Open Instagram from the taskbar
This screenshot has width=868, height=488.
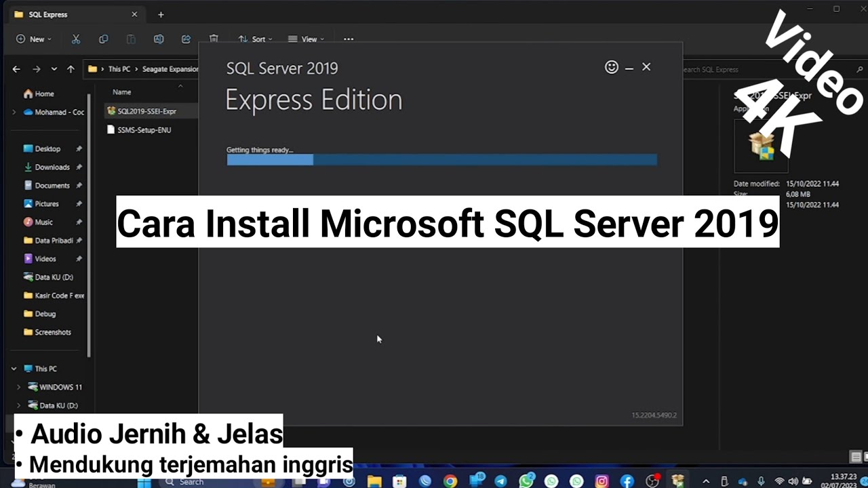[x=601, y=482]
